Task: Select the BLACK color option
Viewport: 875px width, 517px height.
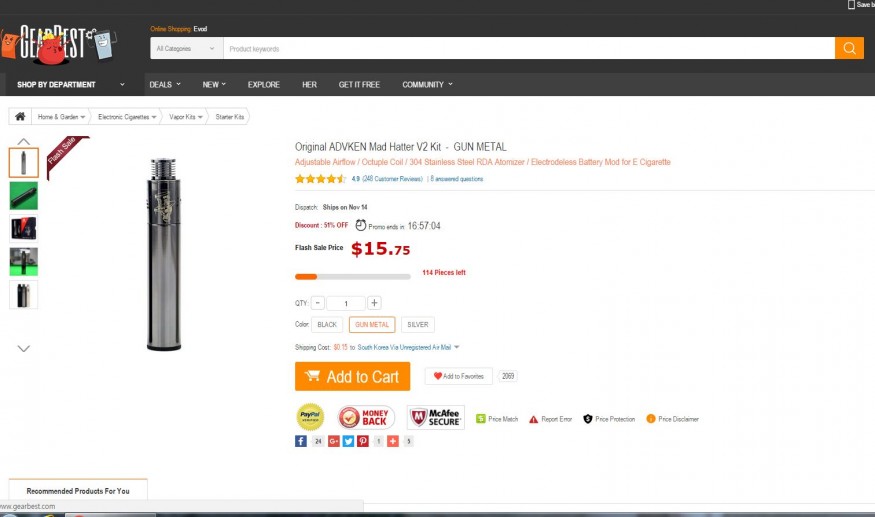Action: click(x=327, y=325)
